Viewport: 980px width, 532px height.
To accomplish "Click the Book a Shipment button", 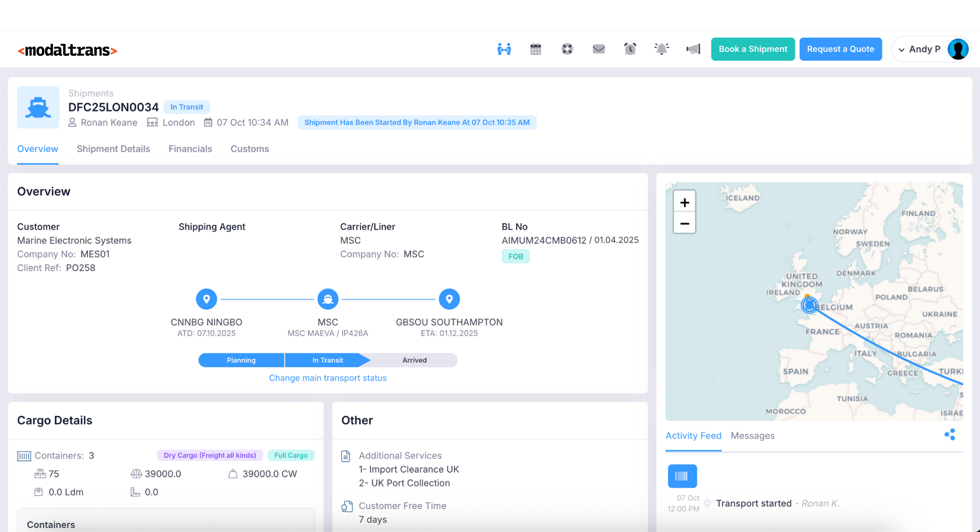I will [752, 49].
